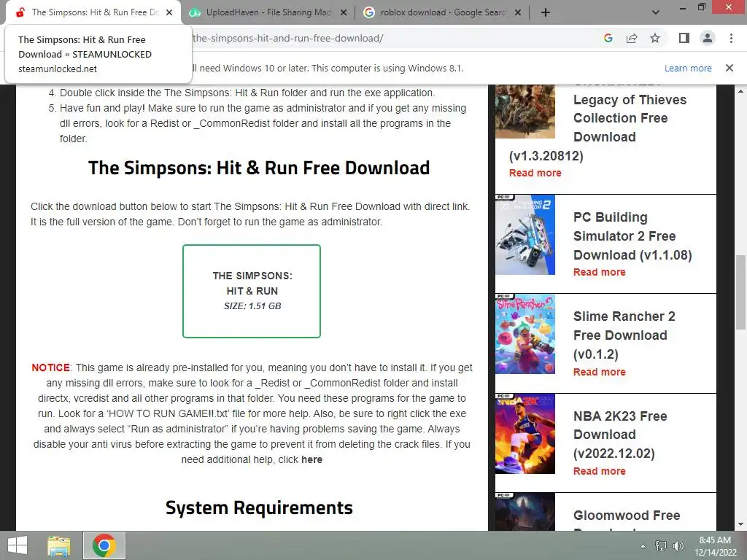Open Slime Rancher 2 Free Download title
The height and width of the screenshot is (560, 747).
624,335
